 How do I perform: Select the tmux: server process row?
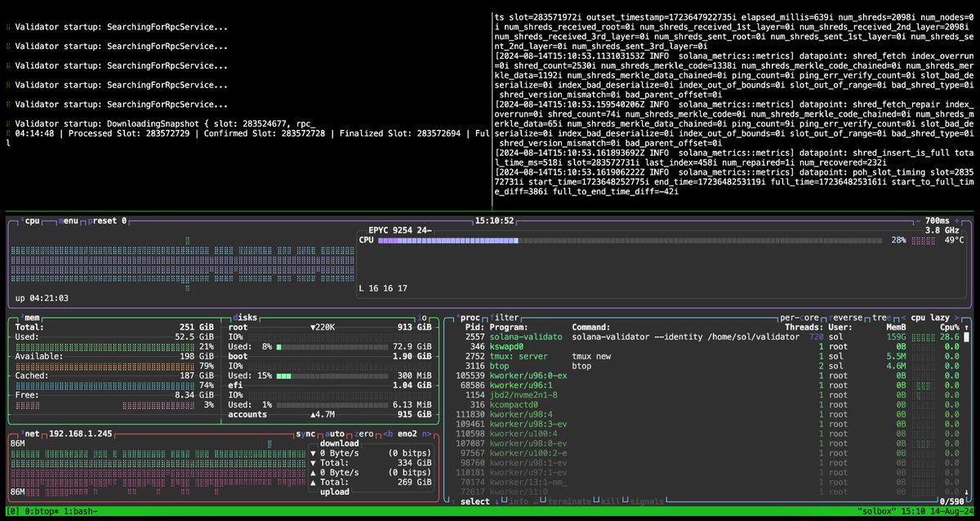pos(703,356)
